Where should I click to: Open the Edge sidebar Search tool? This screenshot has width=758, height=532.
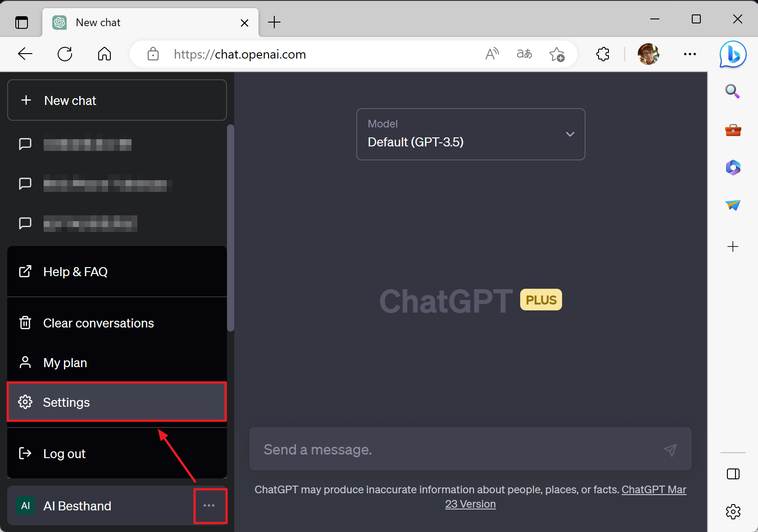733,91
